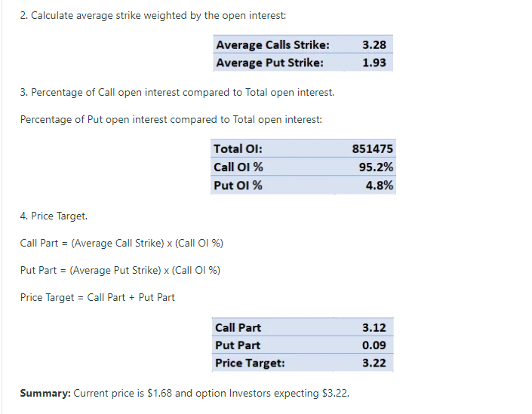
Task: Click the 'Call Part = (Average Call Strike)' formula line
Action: (121, 243)
